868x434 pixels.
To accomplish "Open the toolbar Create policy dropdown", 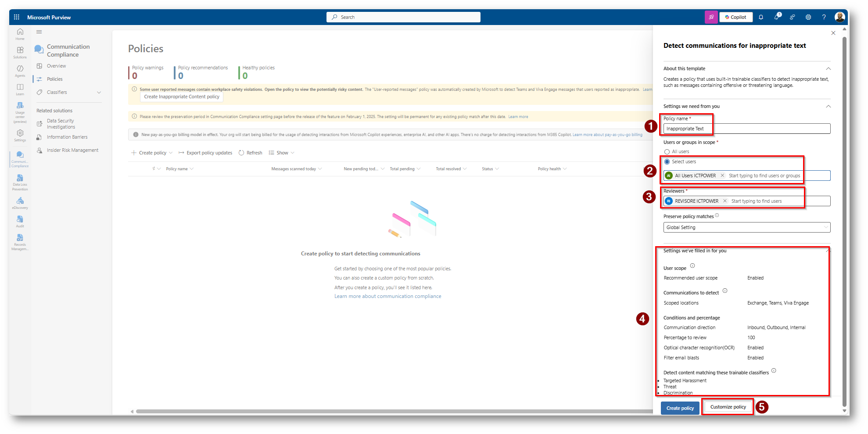I will [152, 153].
